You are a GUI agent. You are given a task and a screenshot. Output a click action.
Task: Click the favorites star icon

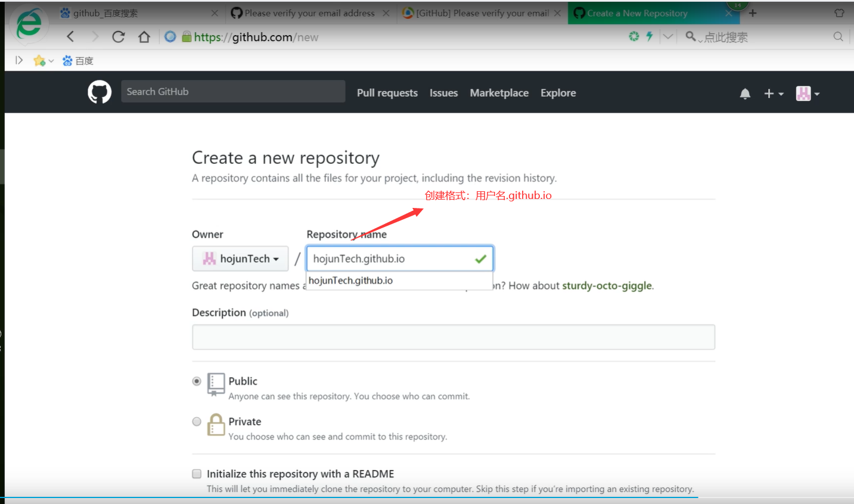tap(39, 61)
